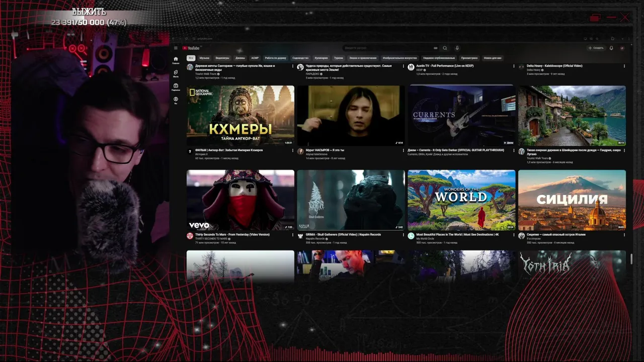Screen dimensions: 644x362
Task: Click the YouTube logo
Action: tap(191, 48)
